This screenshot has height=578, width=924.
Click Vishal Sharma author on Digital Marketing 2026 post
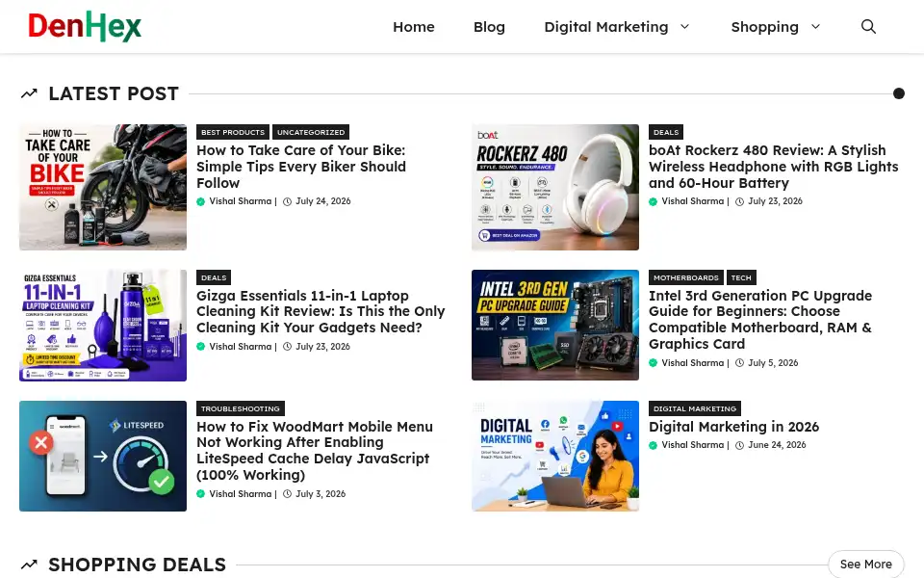tap(692, 445)
